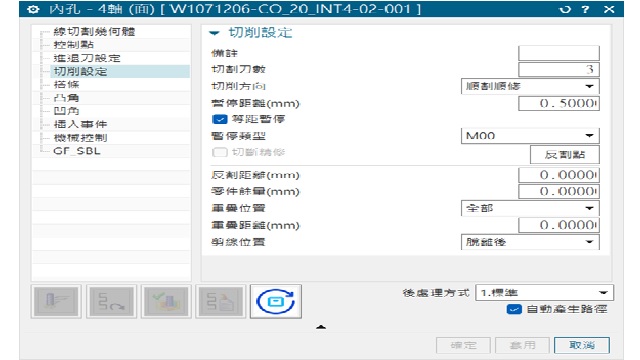Screen dimensions: 640x360
Task: Click the reset arrow icon in title bar
Action: [565, 9]
